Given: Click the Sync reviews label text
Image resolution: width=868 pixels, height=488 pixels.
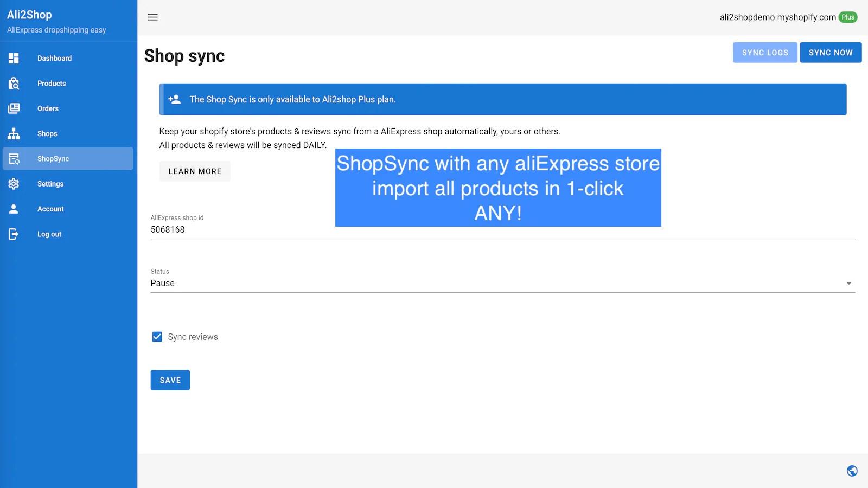Looking at the screenshot, I should click(x=193, y=337).
